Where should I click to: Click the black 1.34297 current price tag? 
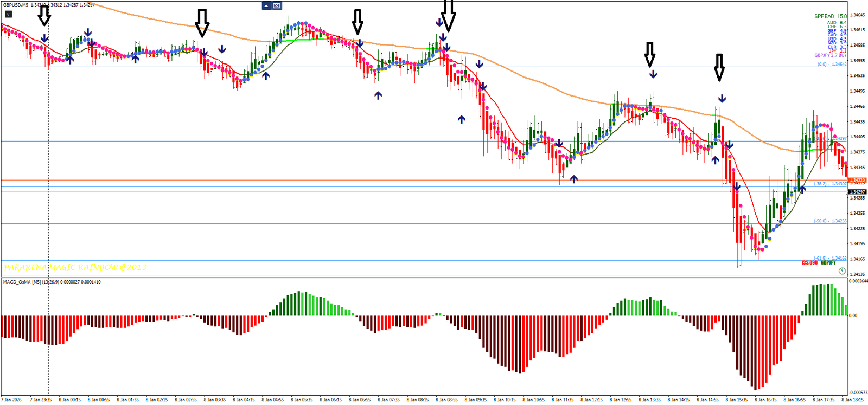(x=857, y=192)
